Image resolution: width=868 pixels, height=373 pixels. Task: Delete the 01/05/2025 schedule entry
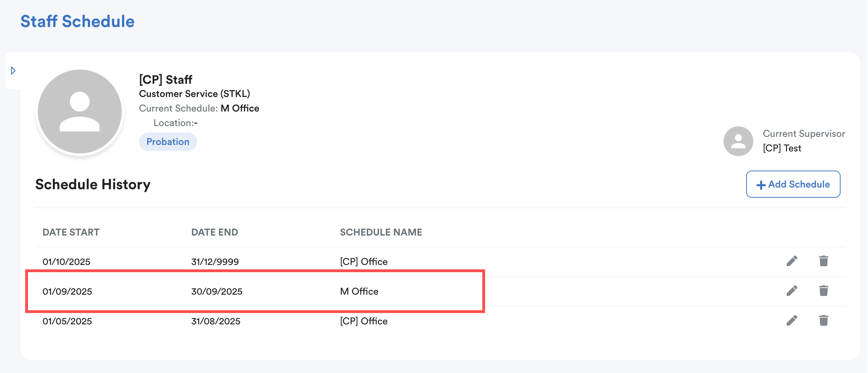pos(823,320)
